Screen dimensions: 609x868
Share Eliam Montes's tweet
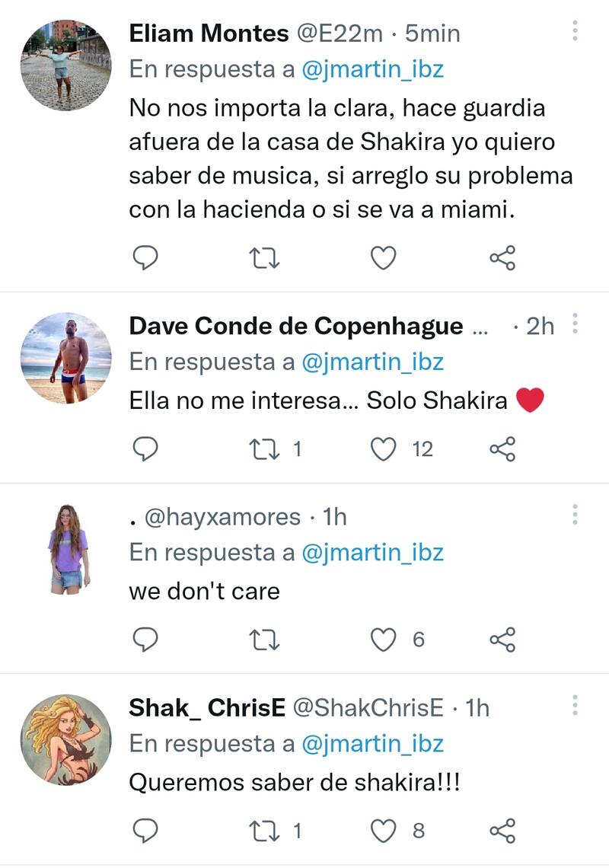click(502, 259)
